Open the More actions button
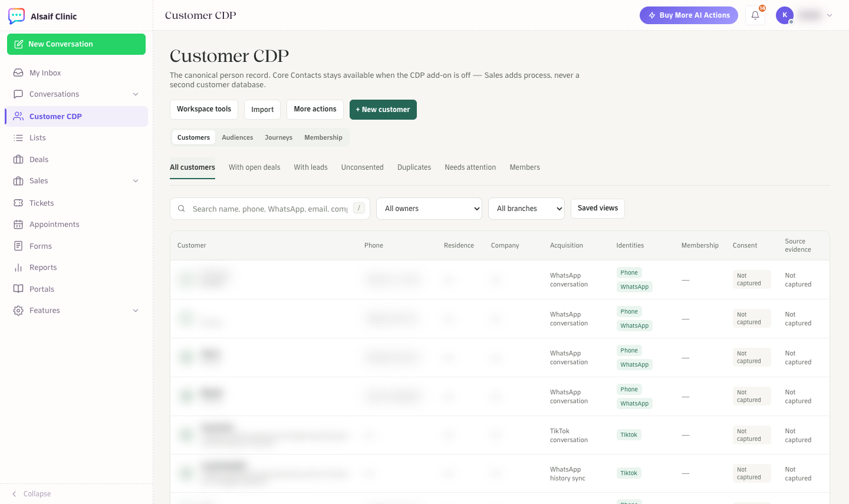This screenshot has width=849, height=504. point(315,110)
